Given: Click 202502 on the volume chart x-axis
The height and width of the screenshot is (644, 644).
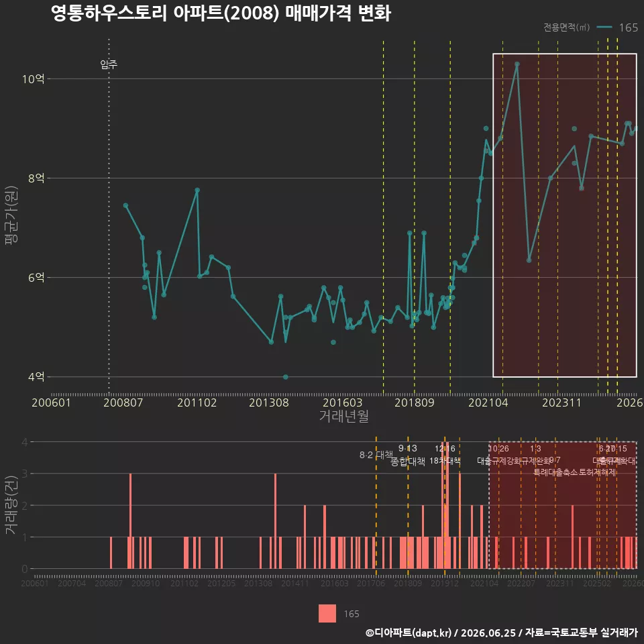Looking at the screenshot, I should coord(597,583).
